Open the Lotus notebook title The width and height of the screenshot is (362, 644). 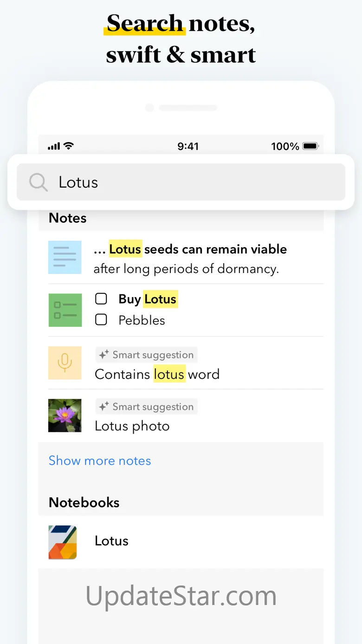(x=111, y=541)
